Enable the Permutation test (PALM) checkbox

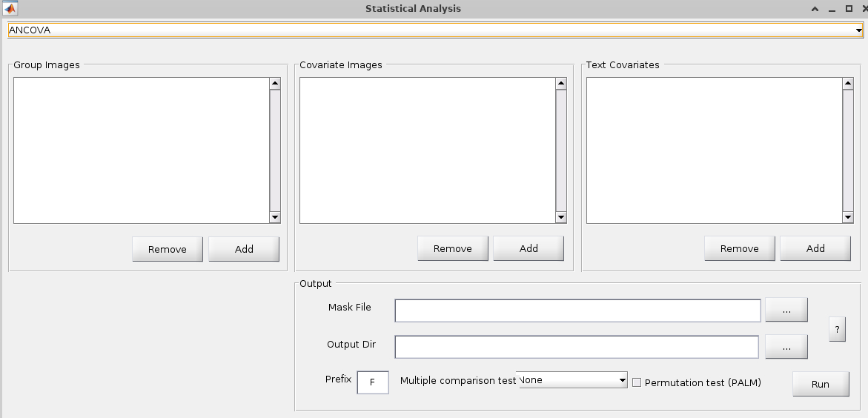pyautogui.click(x=637, y=382)
